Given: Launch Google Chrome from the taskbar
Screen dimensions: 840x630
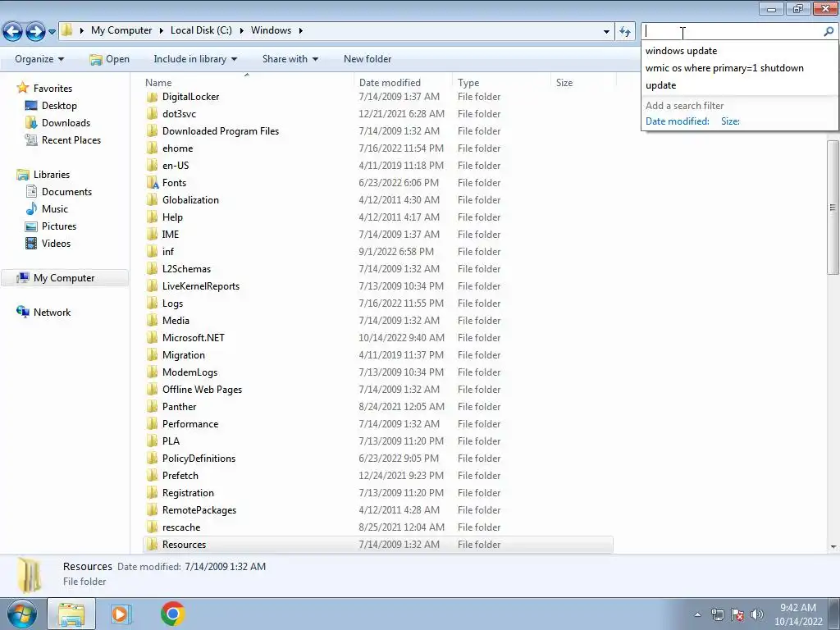Looking at the screenshot, I should [172, 614].
